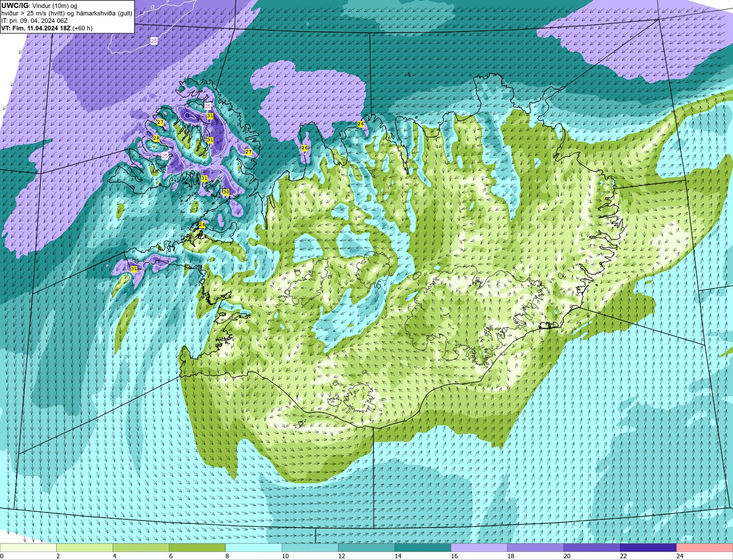The width and height of the screenshot is (733, 560).
Task: Click the yellow "28" max gust label
Action: pyautogui.click(x=156, y=139)
